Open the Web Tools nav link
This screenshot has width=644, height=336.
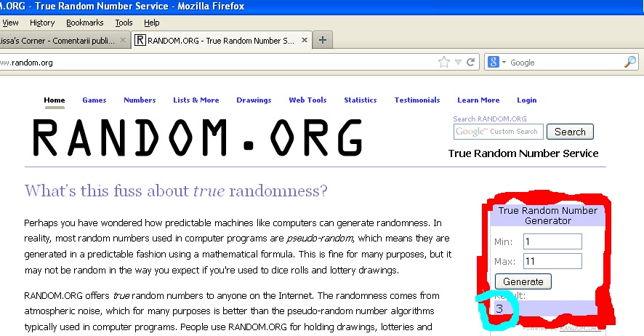click(307, 100)
